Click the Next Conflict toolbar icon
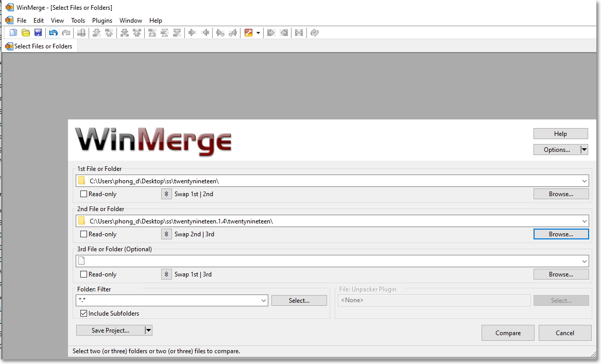 pos(125,33)
